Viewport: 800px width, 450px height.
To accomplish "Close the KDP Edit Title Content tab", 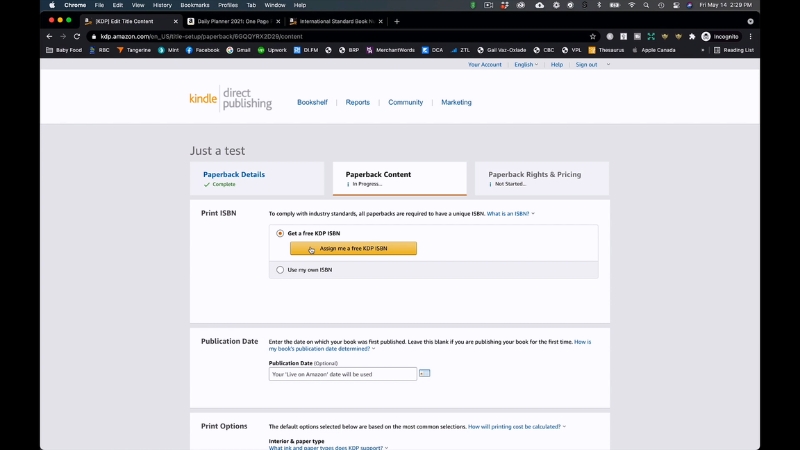I will [x=176, y=21].
